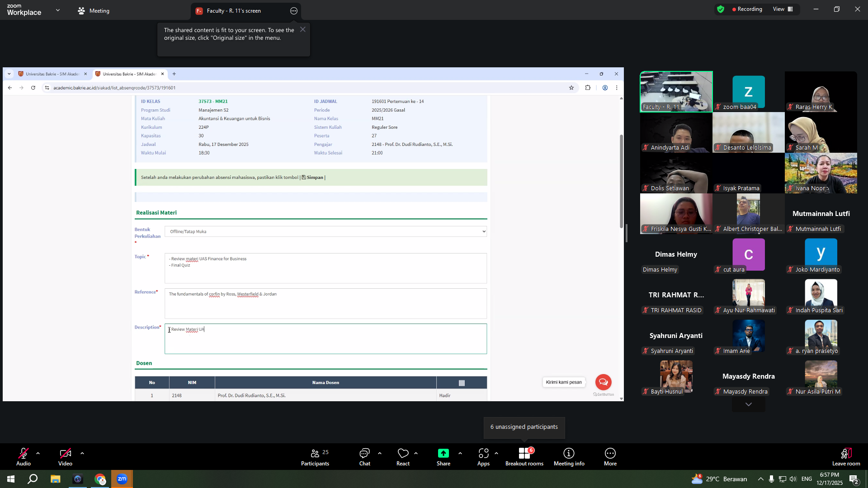Open shared screen options ellipsis
The image size is (868, 488).
pos(294,11)
